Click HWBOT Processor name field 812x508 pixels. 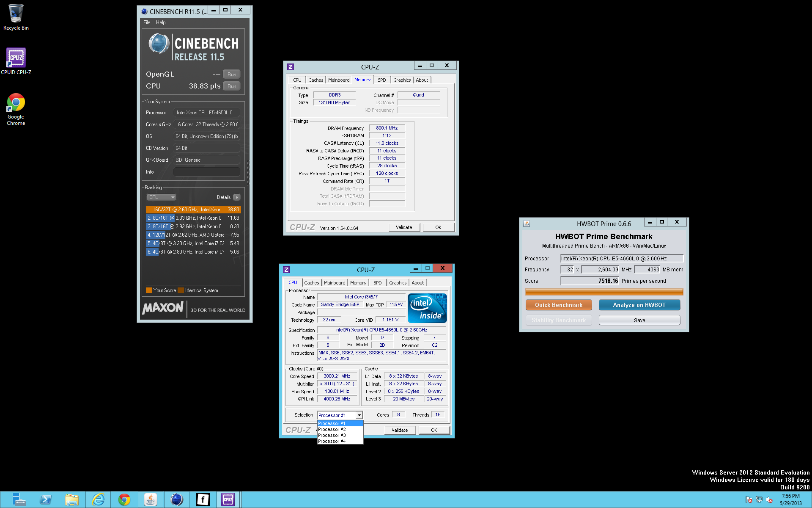coord(622,258)
